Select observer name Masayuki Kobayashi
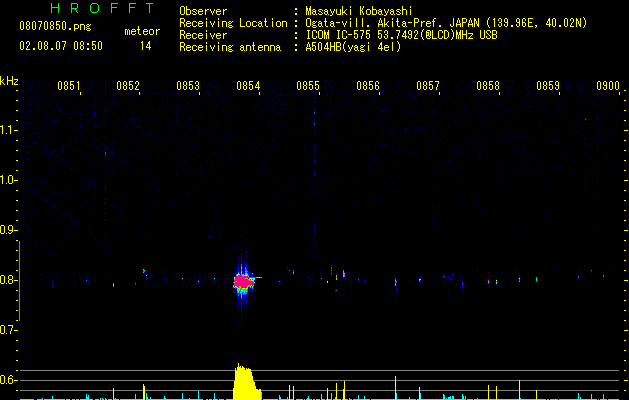The image size is (629, 400). click(x=359, y=11)
